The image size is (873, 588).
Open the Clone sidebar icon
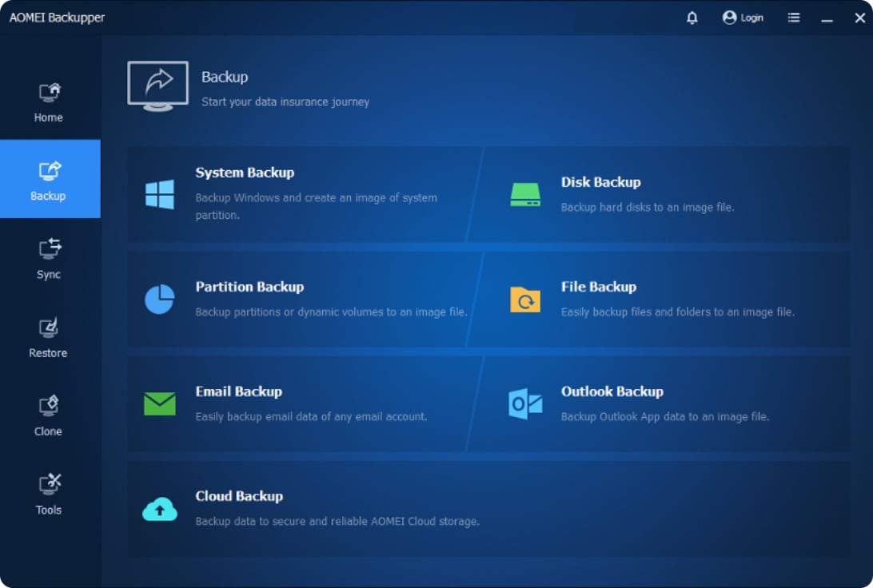(x=49, y=406)
